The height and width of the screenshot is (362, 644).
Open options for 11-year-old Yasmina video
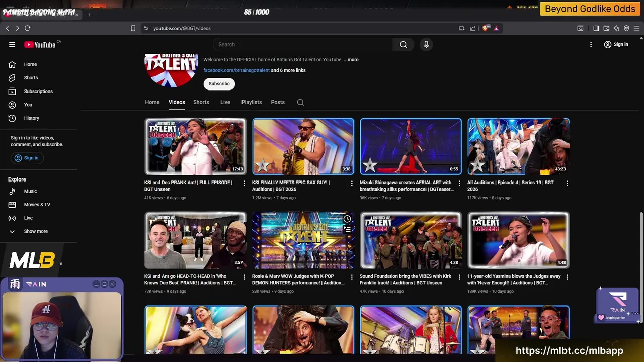[567, 277]
